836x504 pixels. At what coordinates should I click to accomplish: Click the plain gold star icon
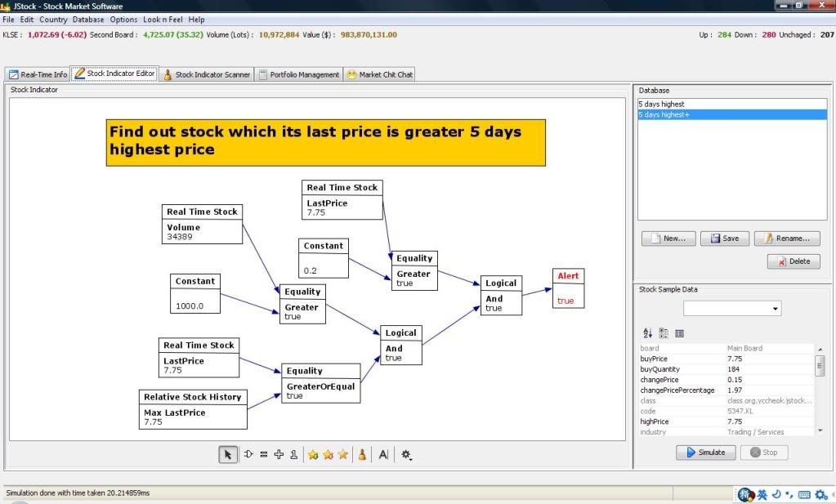click(343, 454)
